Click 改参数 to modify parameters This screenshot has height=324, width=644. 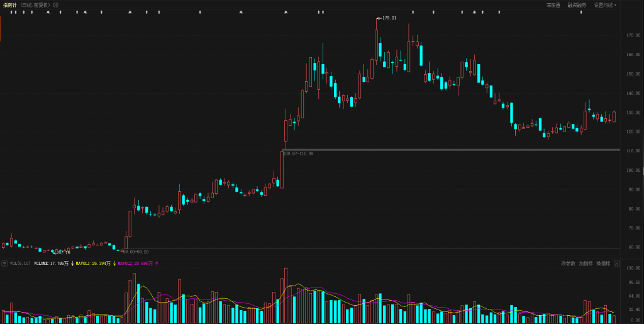[568, 264]
